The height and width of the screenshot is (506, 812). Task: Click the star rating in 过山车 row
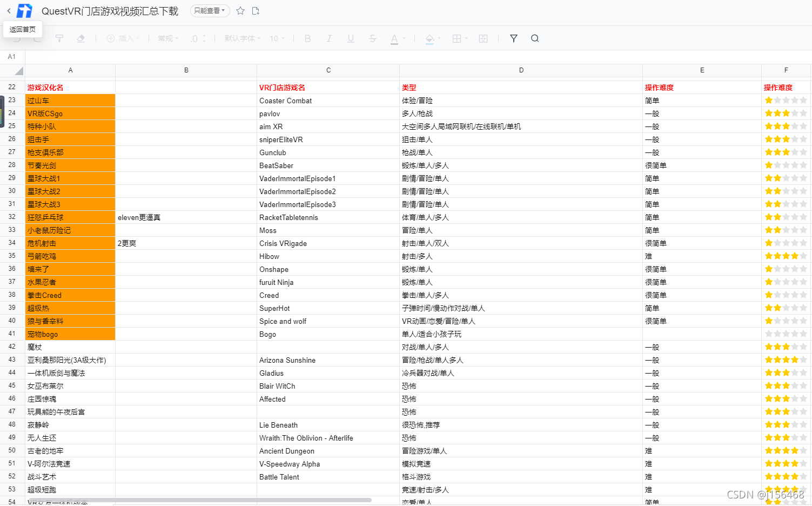(x=786, y=100)
